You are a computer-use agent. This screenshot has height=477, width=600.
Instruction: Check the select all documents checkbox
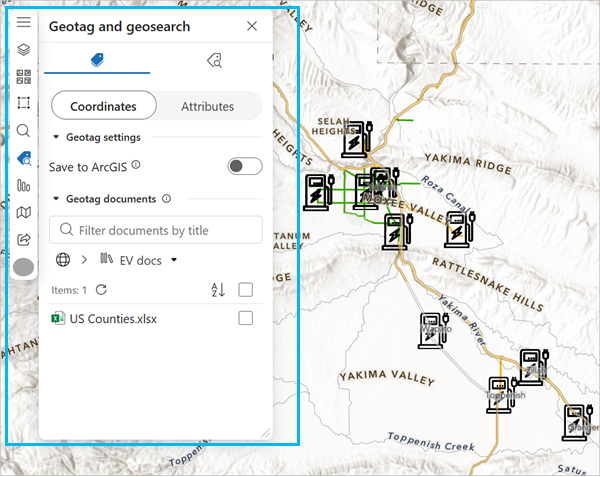[246, 290]
